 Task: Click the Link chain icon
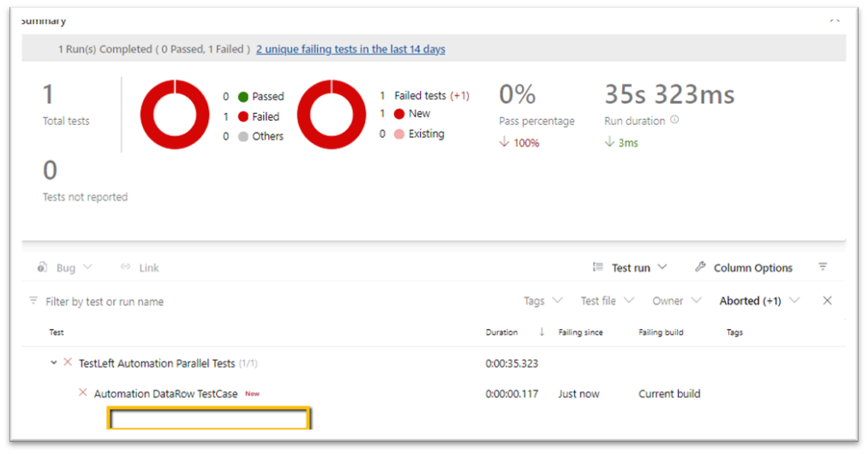coord(126,267)
